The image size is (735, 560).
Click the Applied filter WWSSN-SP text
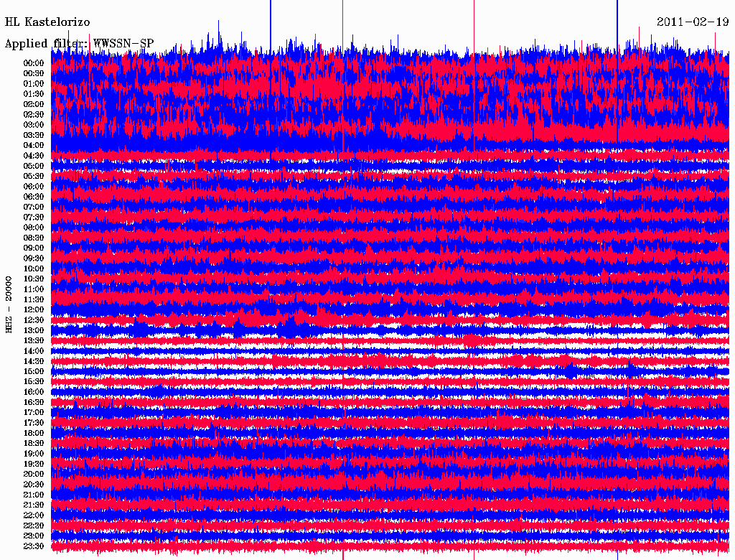pos(79,44)
